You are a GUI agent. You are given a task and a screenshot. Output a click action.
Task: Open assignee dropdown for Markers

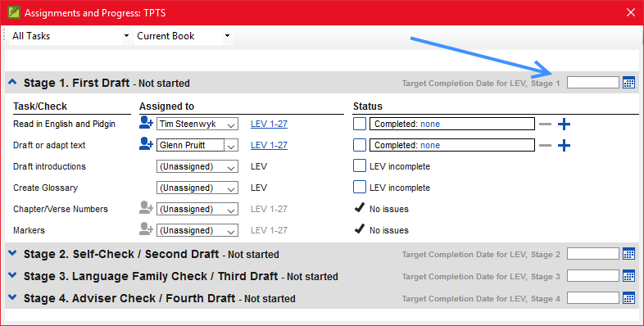click(197, 230)
